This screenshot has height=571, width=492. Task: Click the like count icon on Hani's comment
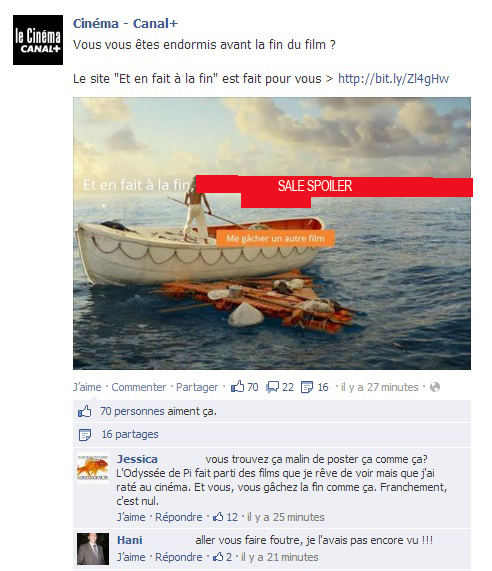coord(218,557)
